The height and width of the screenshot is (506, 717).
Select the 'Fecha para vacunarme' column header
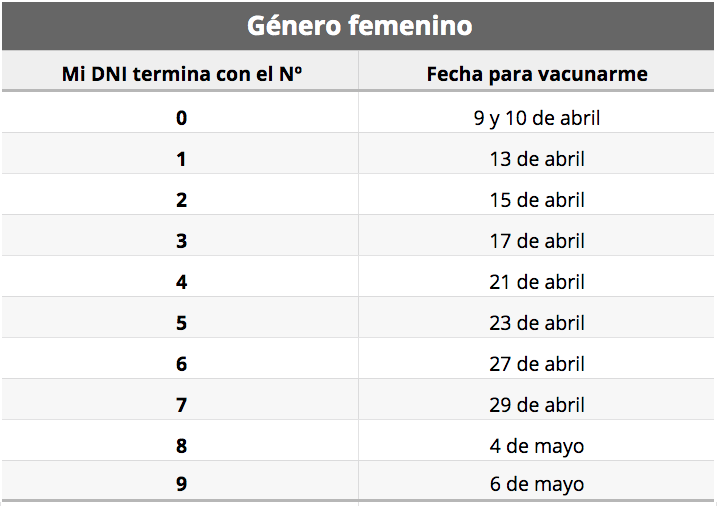coord(537,74)
